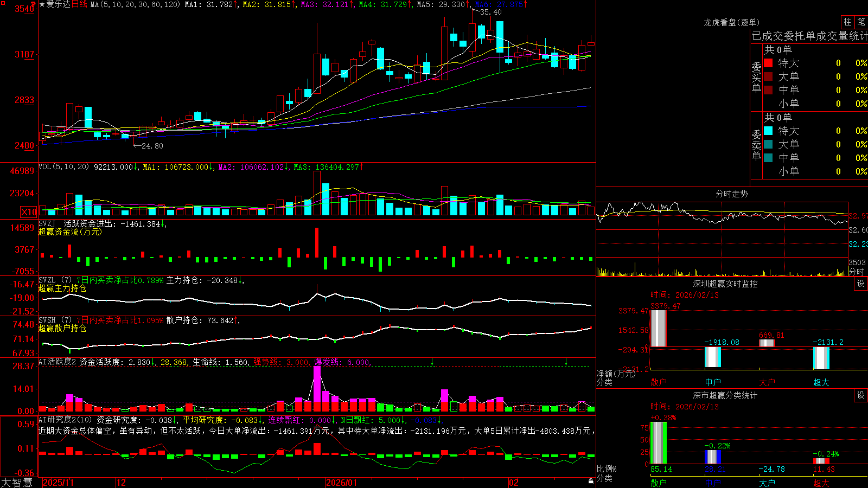
Task: Click the 超赢资金流(万元) label
Action: pos(70,232)
